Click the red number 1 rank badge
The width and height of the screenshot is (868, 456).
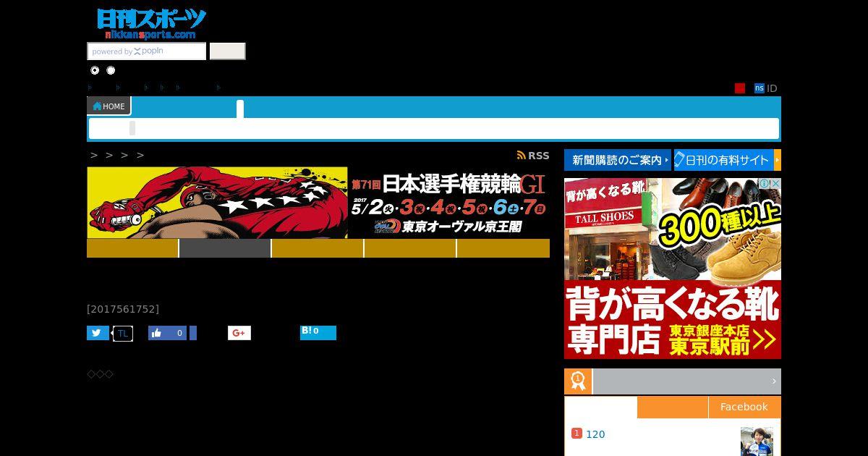(576, 433)
